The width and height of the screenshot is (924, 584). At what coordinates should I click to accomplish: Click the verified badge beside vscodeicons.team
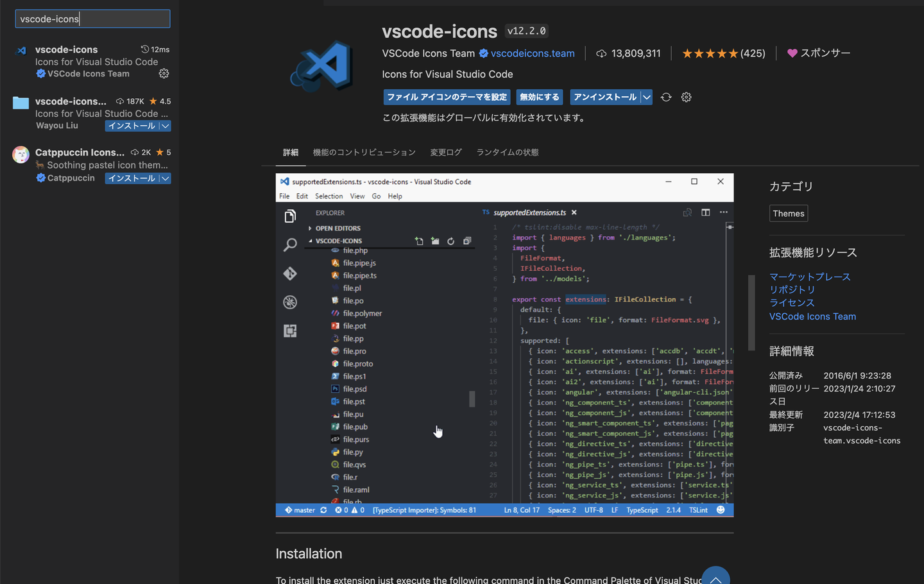[x=484, y=53]
